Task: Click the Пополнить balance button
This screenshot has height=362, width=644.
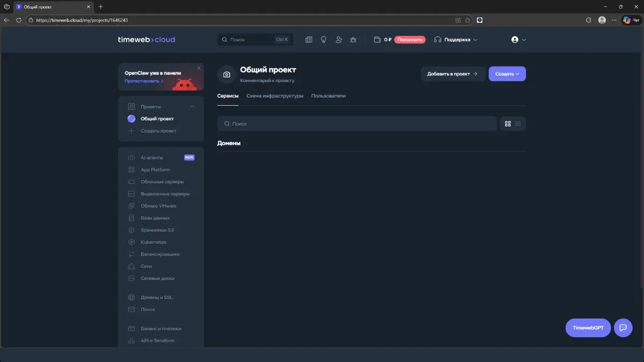Action: click(x=411, y=39)
